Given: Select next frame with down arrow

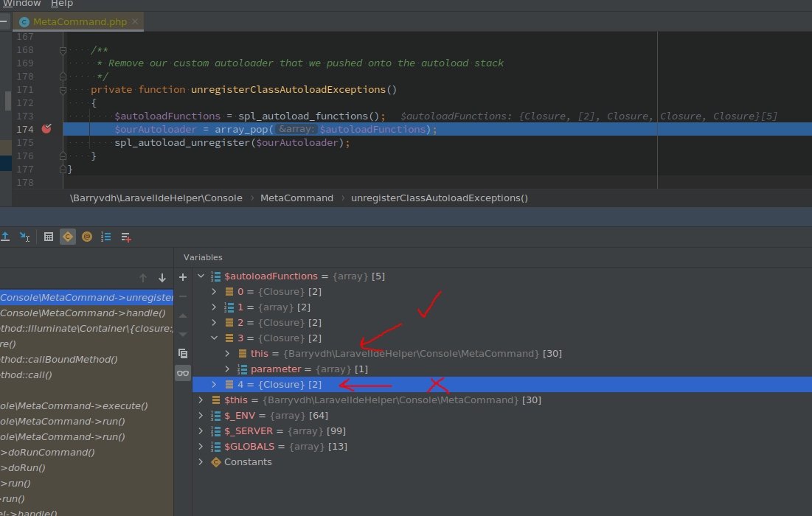Looking at the screenshot, I should click(162, 278).
